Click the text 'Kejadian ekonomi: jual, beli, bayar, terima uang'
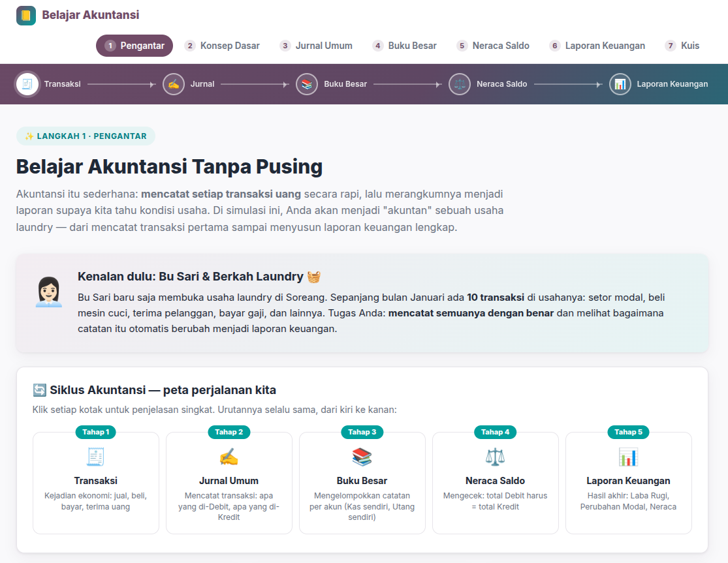 [95, 501]
